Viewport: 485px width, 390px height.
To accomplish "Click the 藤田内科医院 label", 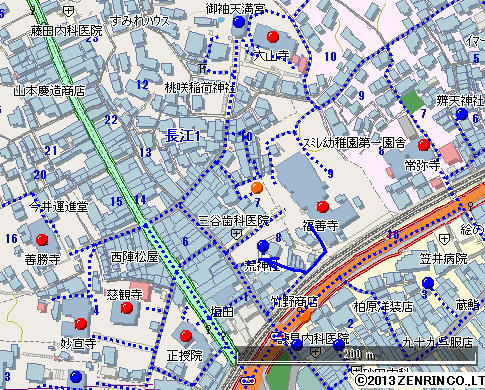I will 66,31.
